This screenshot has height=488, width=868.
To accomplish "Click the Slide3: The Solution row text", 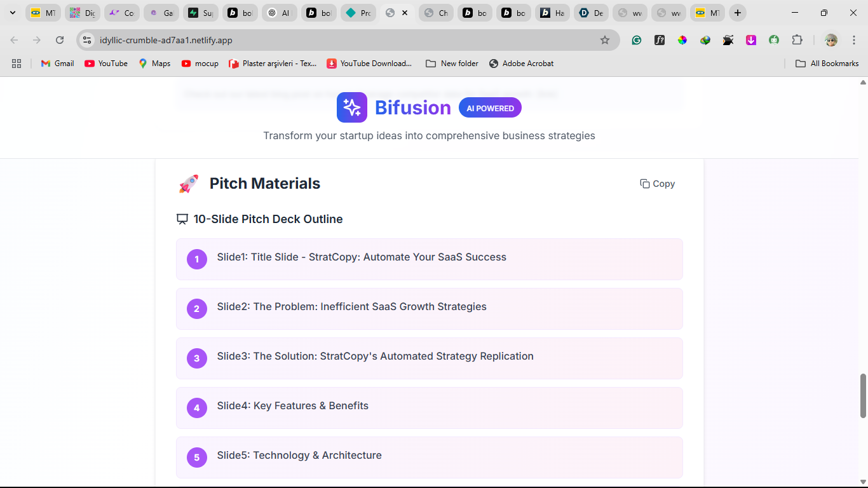I will click(375, 356).
